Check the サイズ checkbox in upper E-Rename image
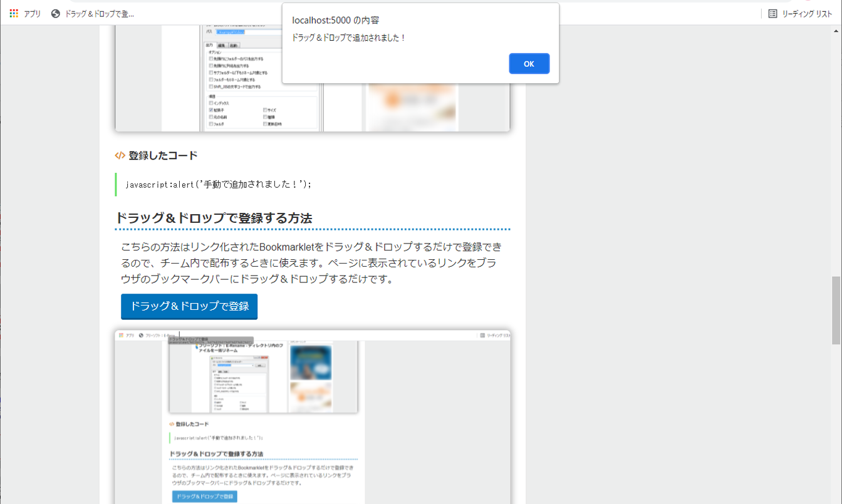The height and width of the screenshot is (504, 842). (266, 110)
